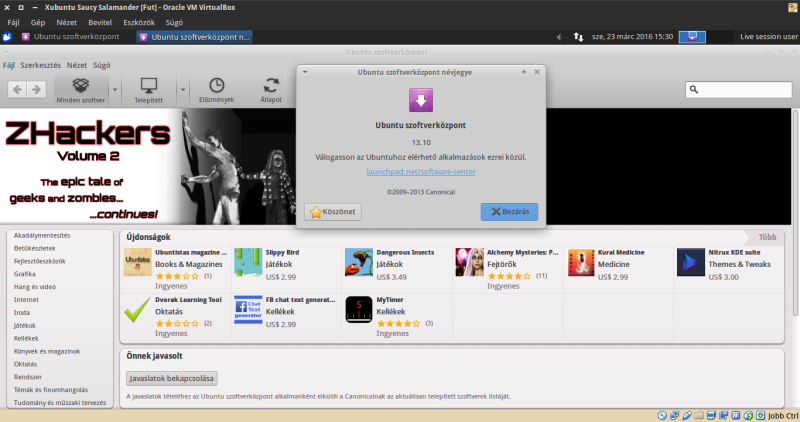Expand the Telepített dropdown arrow
Image resolution: width=800 pixels, height=422 pixels.
point(183,90)
